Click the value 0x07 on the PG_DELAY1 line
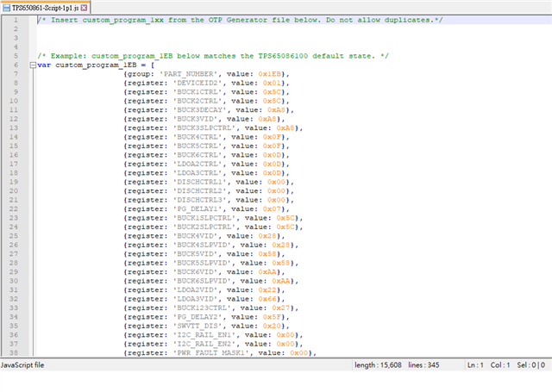This screenshot has width=552, height=392. coord(272,208)
